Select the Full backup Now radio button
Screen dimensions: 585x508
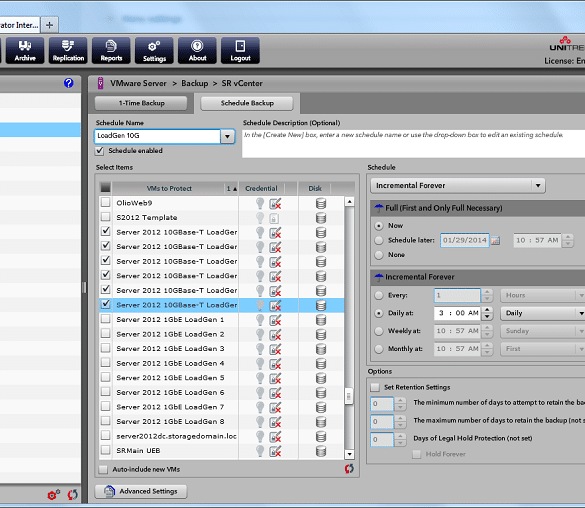(379, 226)
